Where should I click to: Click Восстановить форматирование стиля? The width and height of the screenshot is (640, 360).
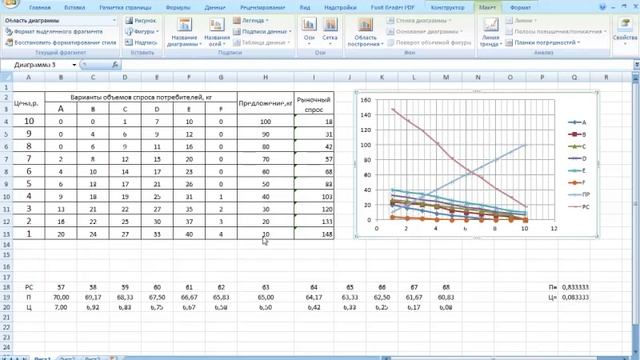61,42
